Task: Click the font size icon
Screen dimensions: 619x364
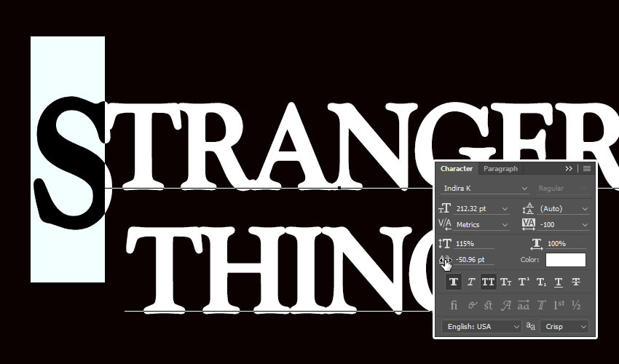Action: coord(444,208)
